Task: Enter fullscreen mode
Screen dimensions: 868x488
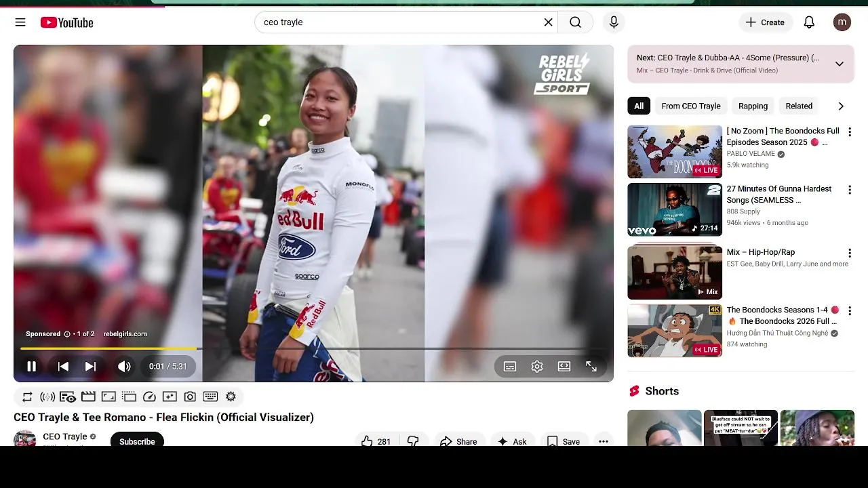Action: (x=591, y=366)
